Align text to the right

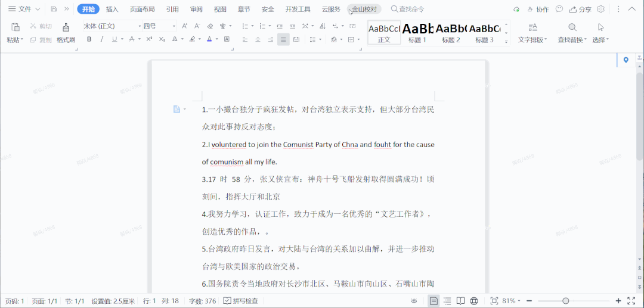tap(271, 39)
